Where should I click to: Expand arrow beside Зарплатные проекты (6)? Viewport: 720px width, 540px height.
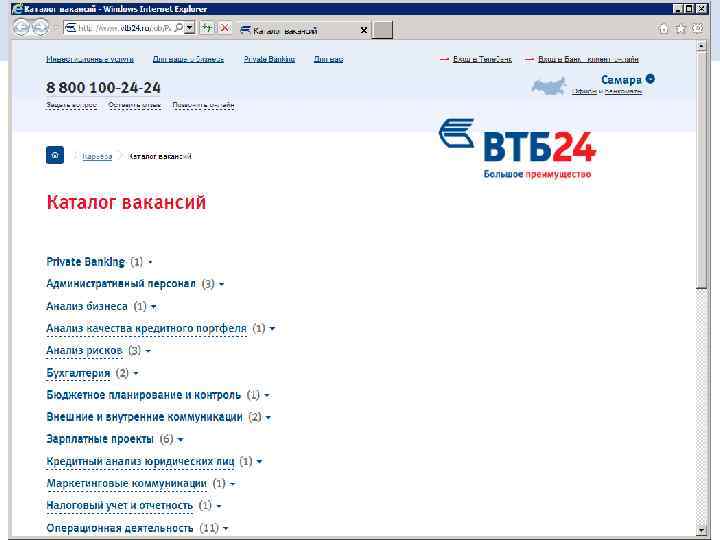tap(180, 440)
